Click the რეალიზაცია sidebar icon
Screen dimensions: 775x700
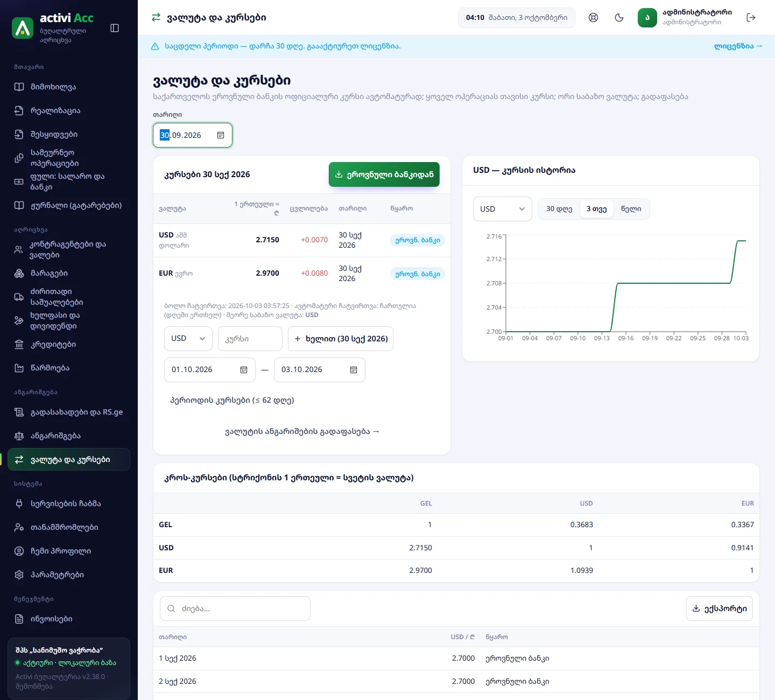[19, 110]
